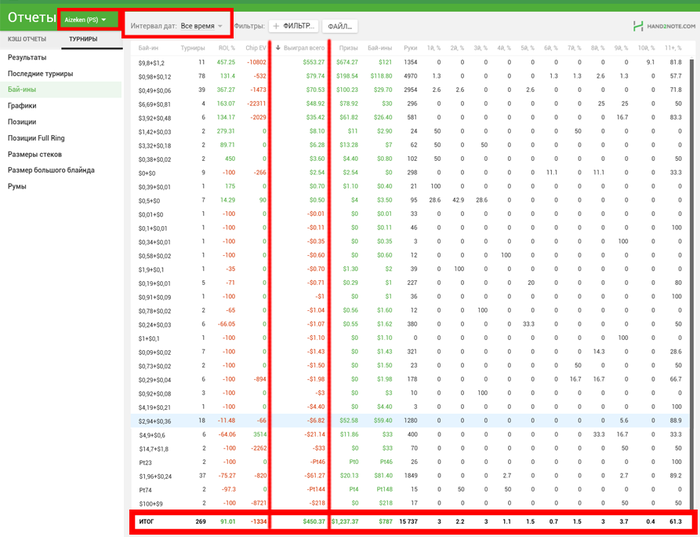Sort by the '11+, %' column header

pos(672,48)
